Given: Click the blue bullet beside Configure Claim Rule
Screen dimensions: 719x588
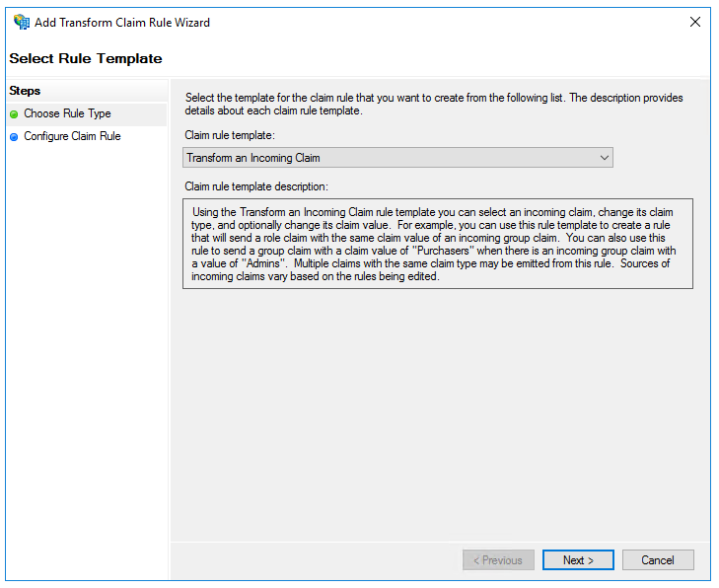Looking at the screenshot, I should coord(14,137).
